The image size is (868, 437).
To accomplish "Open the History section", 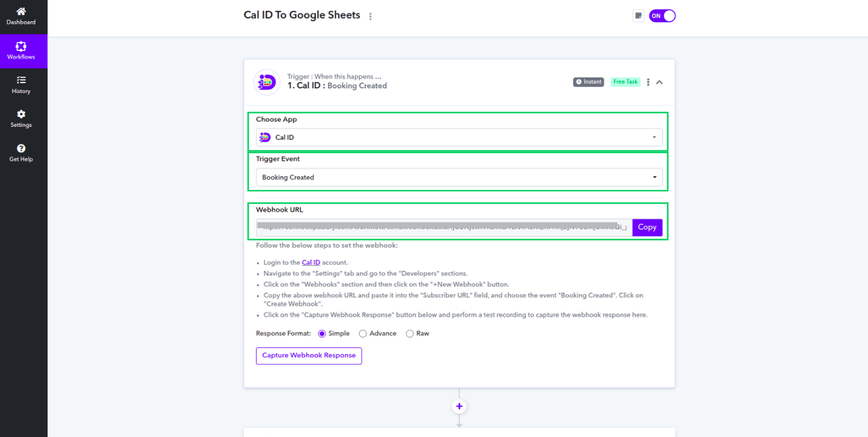I will click(x=21, y=85).
